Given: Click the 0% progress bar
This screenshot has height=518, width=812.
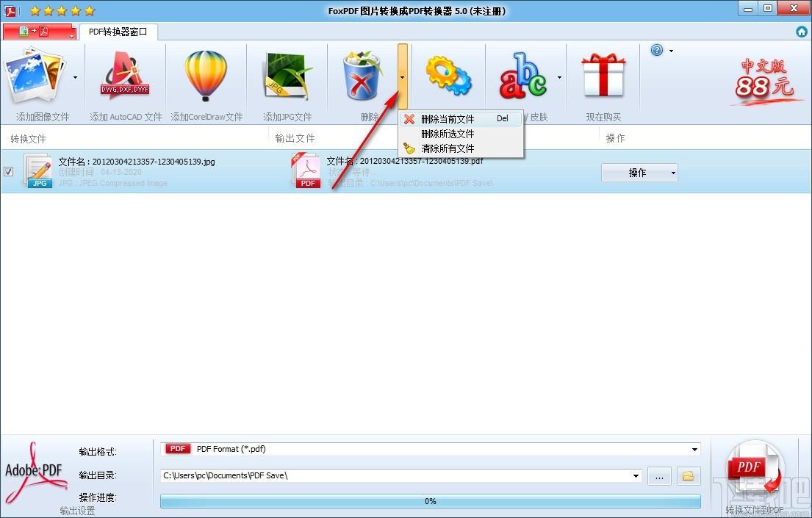Looking at the screenshot, I should 431,501.
